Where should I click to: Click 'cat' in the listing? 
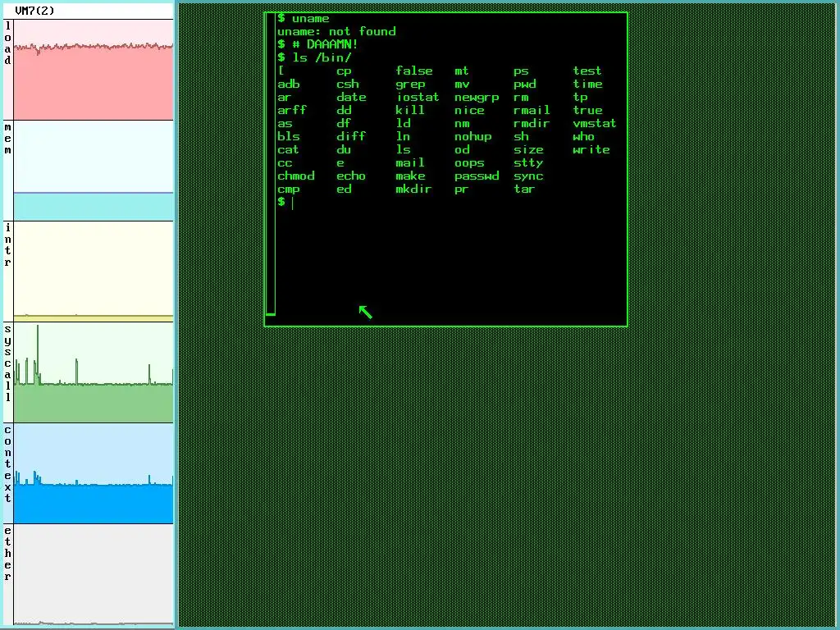pyautogui.click(x=288, y=149)
